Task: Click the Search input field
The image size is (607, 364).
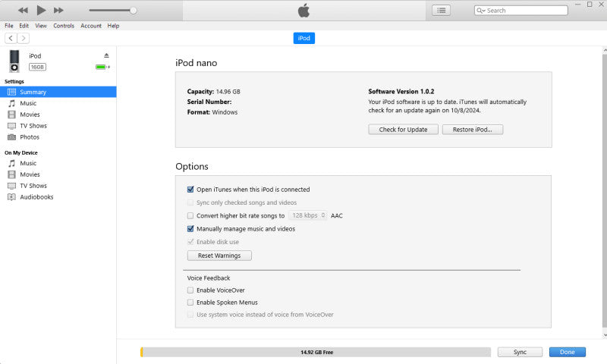Action: 521,11
